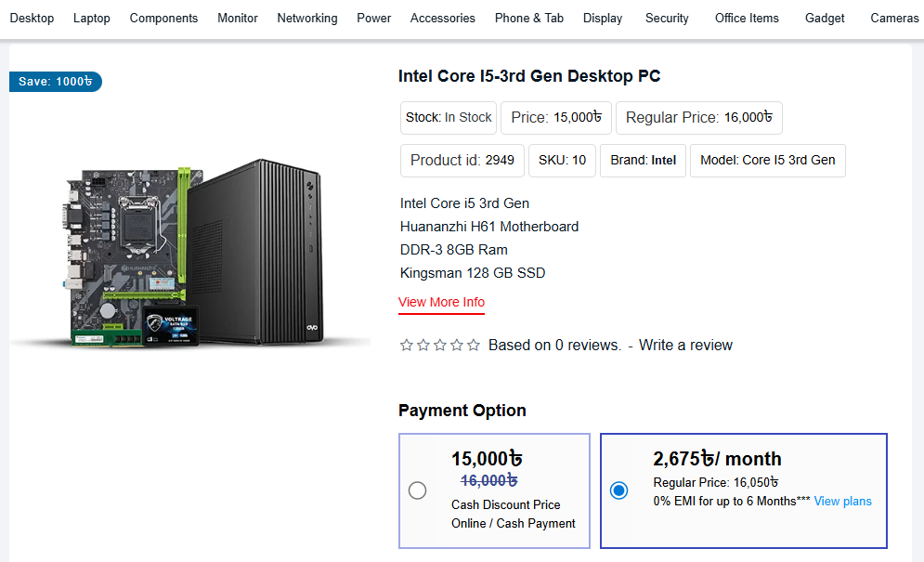
Task: Click the Regular Price: 16,000৳ tag
Action: coord(699,118)
